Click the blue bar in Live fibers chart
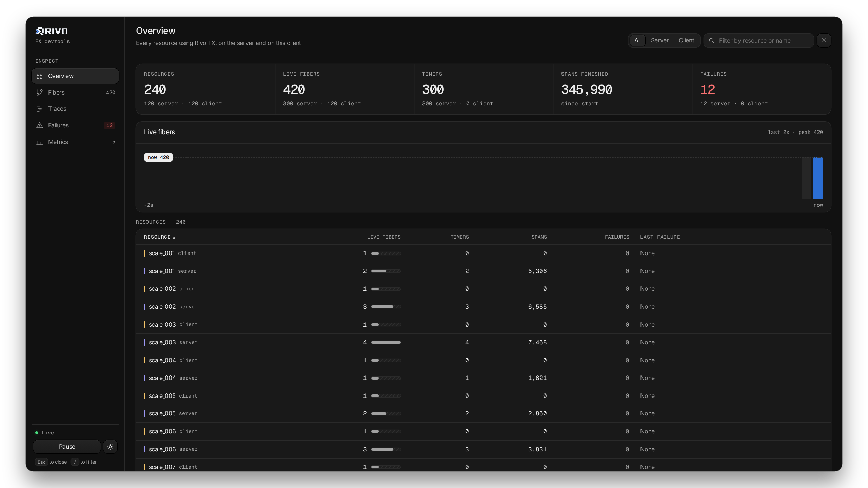868x488 pixels. tap(817, 178)
